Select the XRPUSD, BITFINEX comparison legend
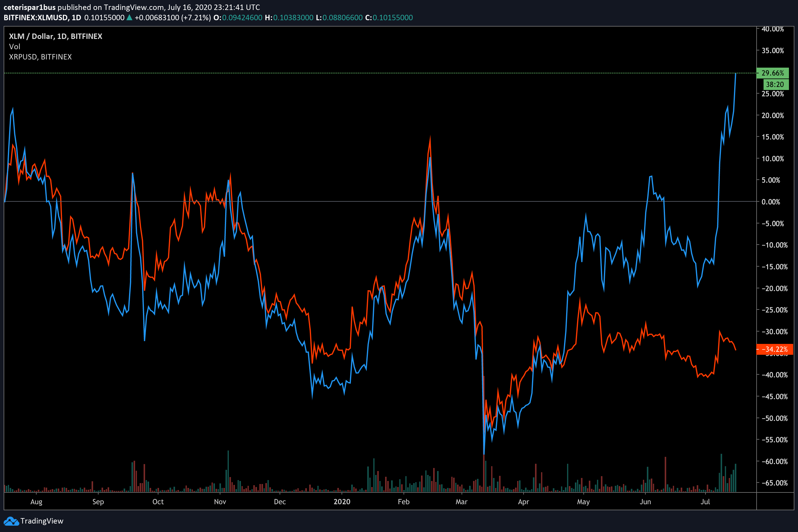The width and height of the screenshot is (798, 532). click(41, 57)
